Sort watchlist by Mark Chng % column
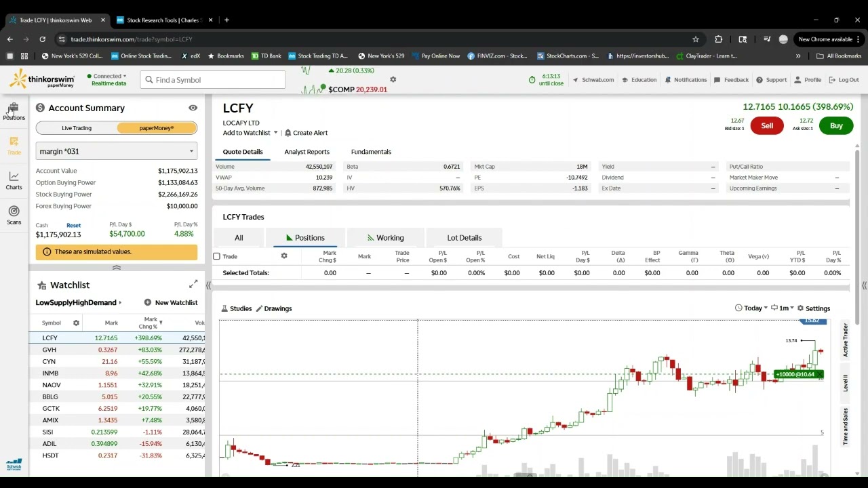The width and height of the screenshot is (868, 488). pos(151,323)
